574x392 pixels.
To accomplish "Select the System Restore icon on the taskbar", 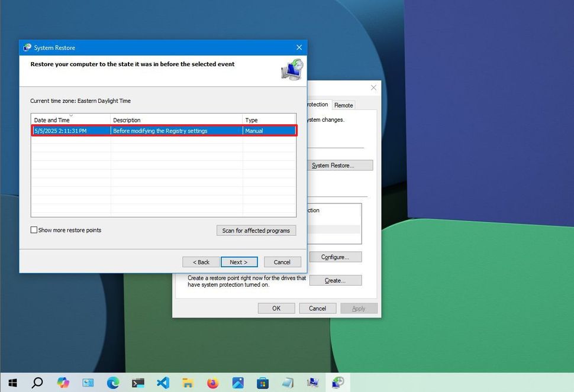I will click(338, 383).
